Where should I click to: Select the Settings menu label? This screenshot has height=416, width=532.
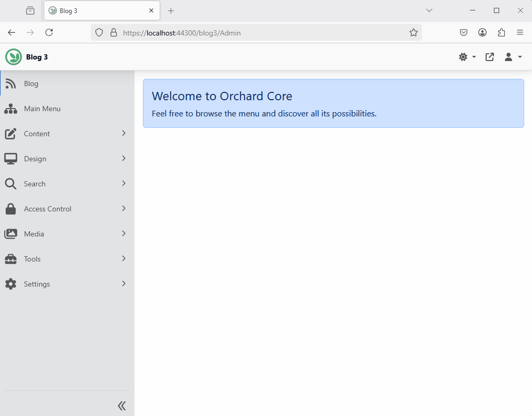pyautogui.click(x=37, y=284)
